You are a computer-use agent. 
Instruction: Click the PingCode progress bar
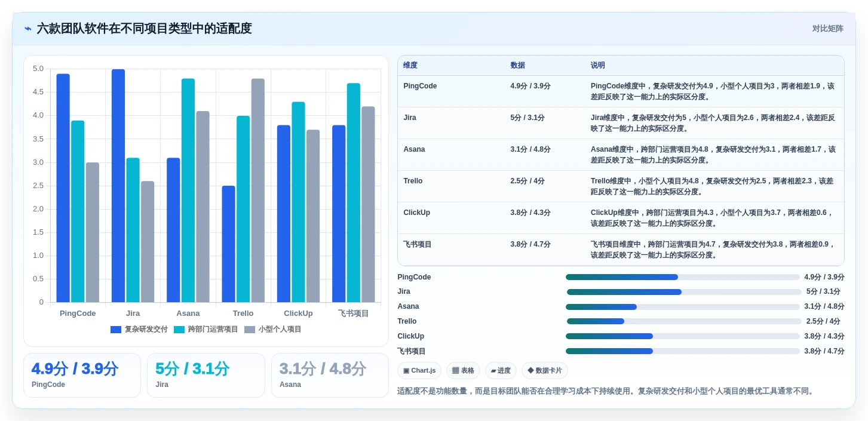(683, 277)
